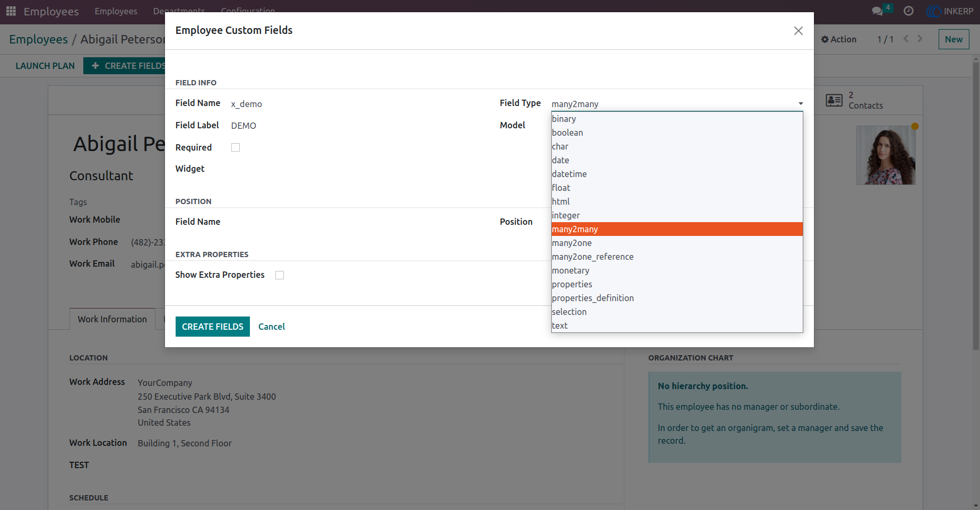Choose many2one in the list
This screenshot has width=980, height=510.
[x=677, y=243]
